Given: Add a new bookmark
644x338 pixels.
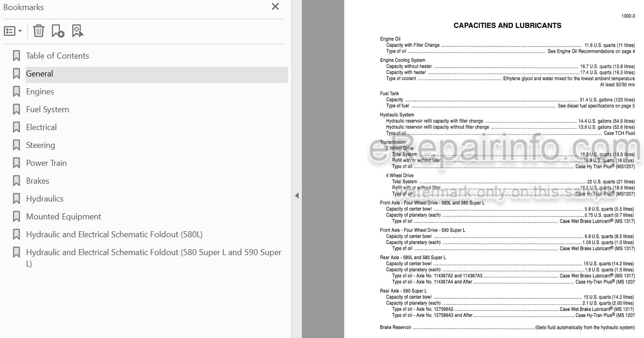Looking at the screenshot, I should point(58,31).
